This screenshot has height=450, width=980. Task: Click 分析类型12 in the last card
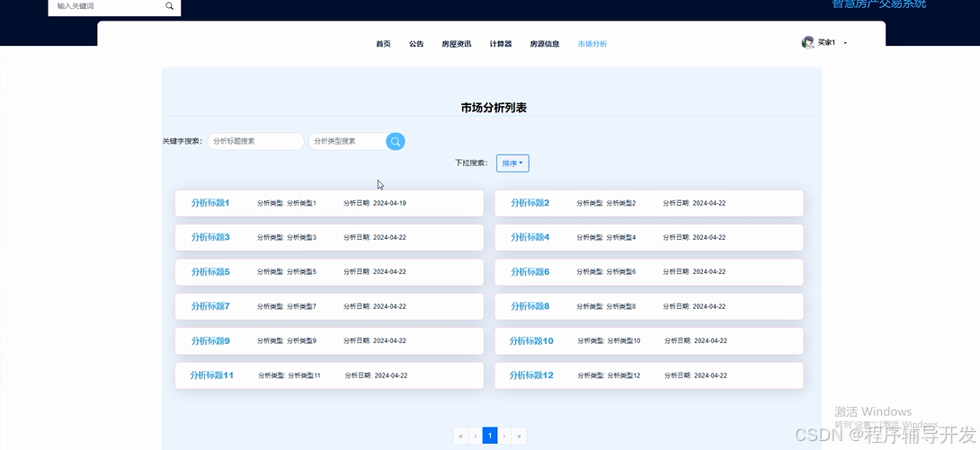pyautogui.click(x=624, y=375)
